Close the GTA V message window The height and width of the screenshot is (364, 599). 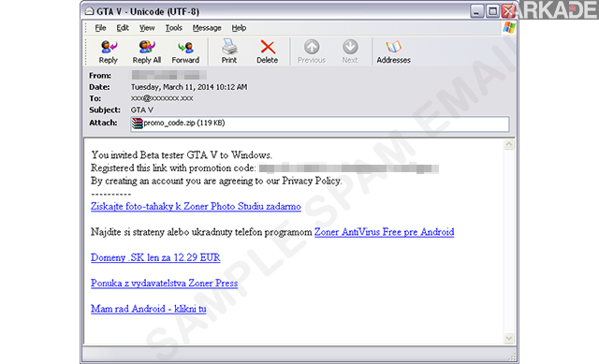tap(507, 11)
